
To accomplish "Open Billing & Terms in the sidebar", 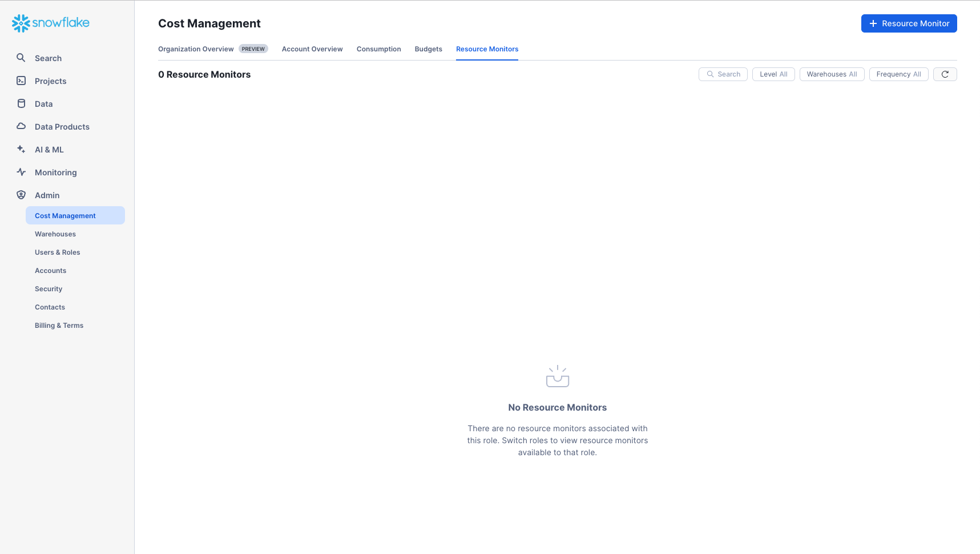I will (59, 325).
